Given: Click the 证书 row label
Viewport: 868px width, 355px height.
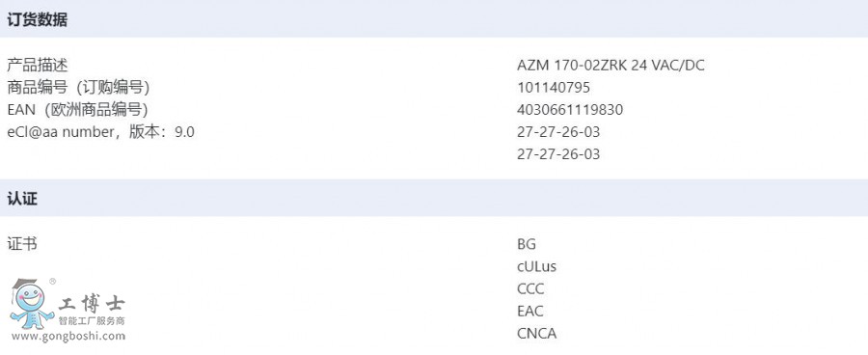Looking at the screenshot, I should click(22, 244).
